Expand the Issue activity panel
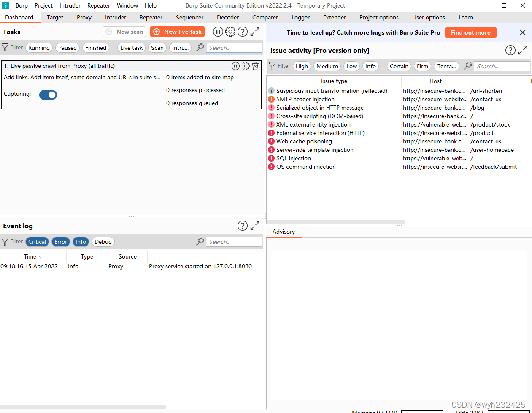Viewport: 532px width, 413px height. pyautogui.click(x=523, y=50)
